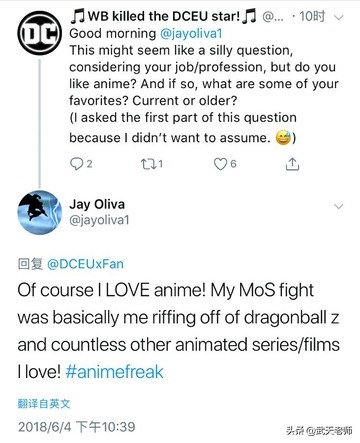
Task: Open the #animefreak hashtag
Action: tap(114, 372)
